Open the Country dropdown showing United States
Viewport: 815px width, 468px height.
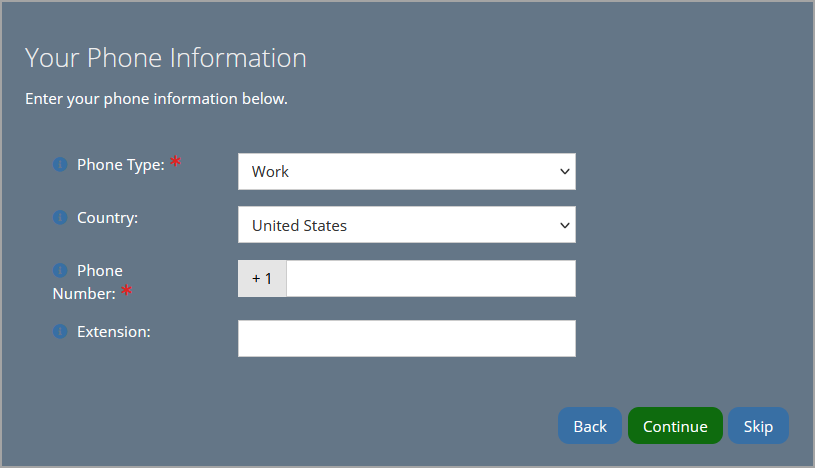click(406, 225)
